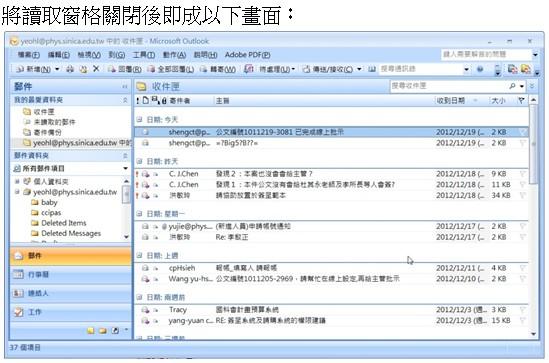Image resolution: width=549 pixels, height=363 pixels.
Task: Click the Reply (回覆) button
Action: coord(124,69)
